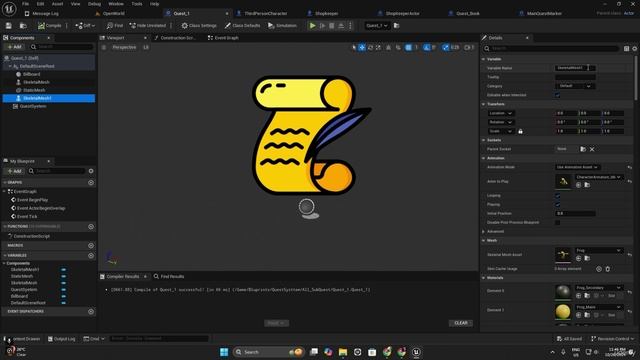Add a new event dispatcher
Viewport: 640px width, 360px height.
click(91, 312)
